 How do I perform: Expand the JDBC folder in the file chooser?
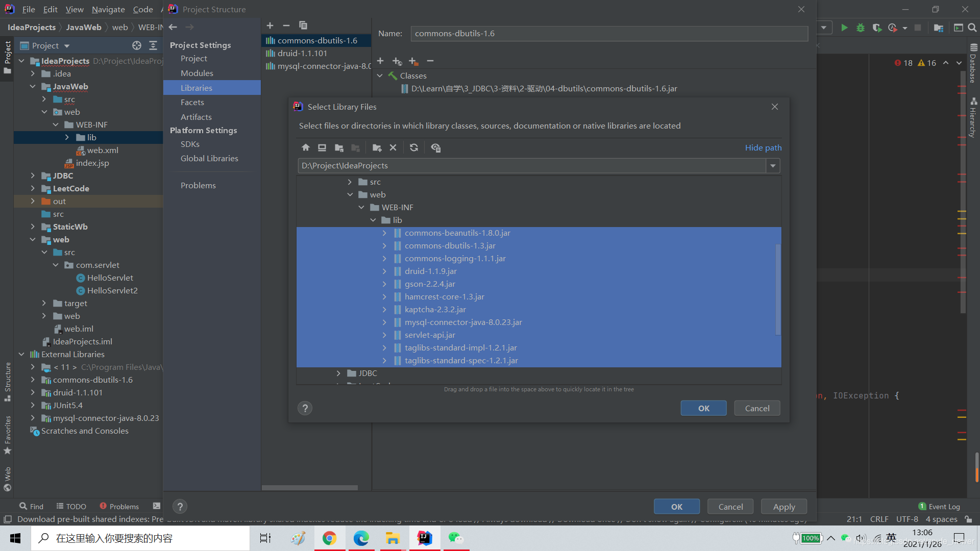click(338, 373)
